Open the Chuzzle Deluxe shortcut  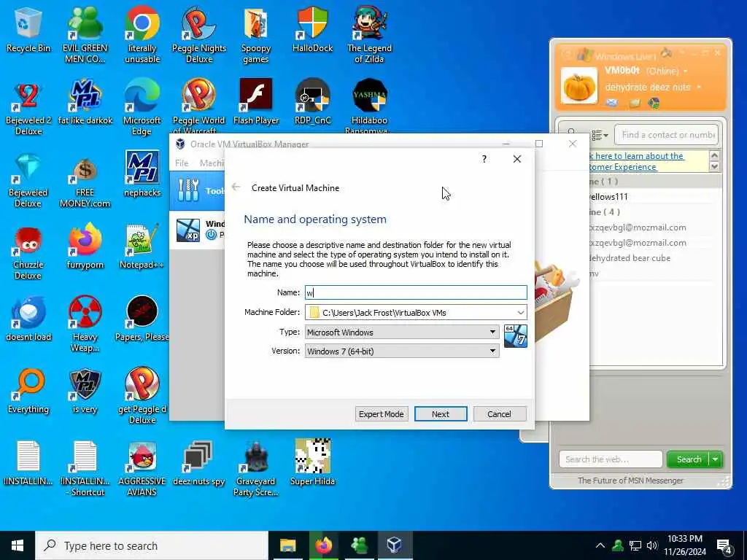click(x=28, y=252)
